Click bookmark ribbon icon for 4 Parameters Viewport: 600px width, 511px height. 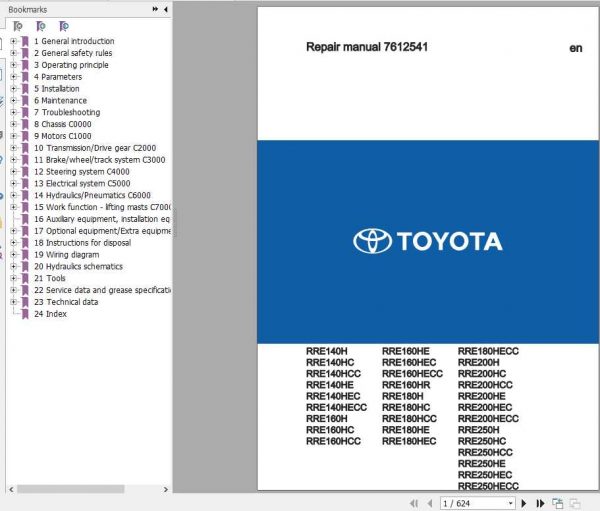25,77
